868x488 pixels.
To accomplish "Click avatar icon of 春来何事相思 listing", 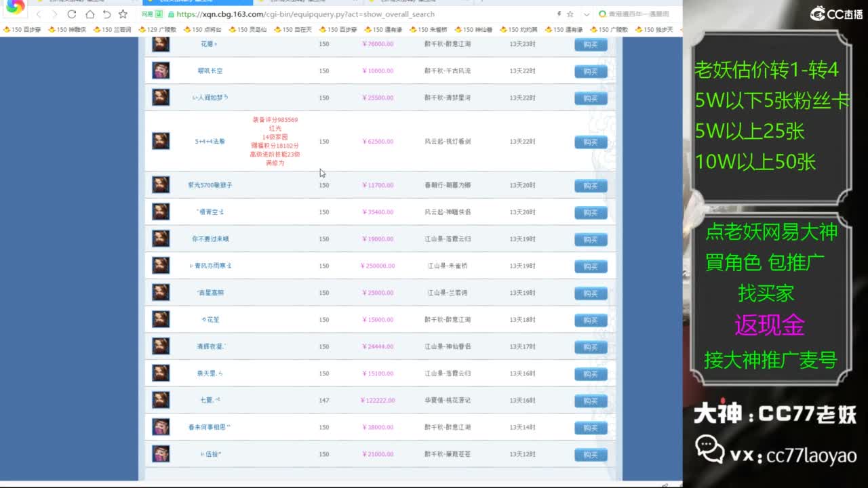I will (161, 427).
